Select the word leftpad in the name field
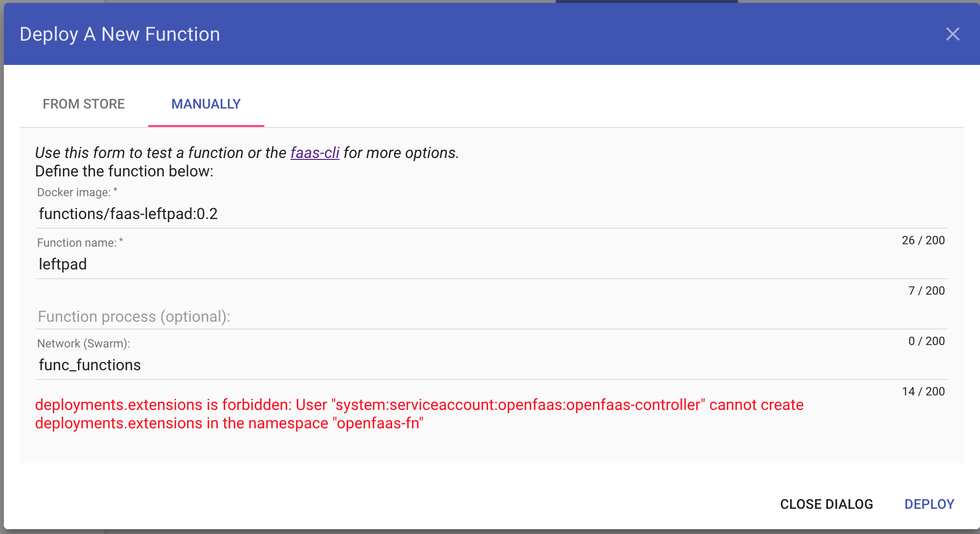This screenshot has height=534, width=980. [x=62, y=264]
